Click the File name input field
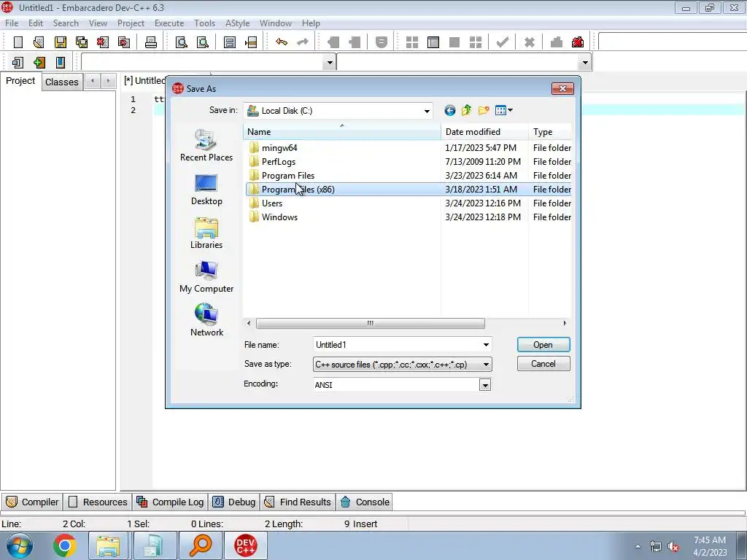The height and width of the screenshot is (560, 747). [398, 345]
